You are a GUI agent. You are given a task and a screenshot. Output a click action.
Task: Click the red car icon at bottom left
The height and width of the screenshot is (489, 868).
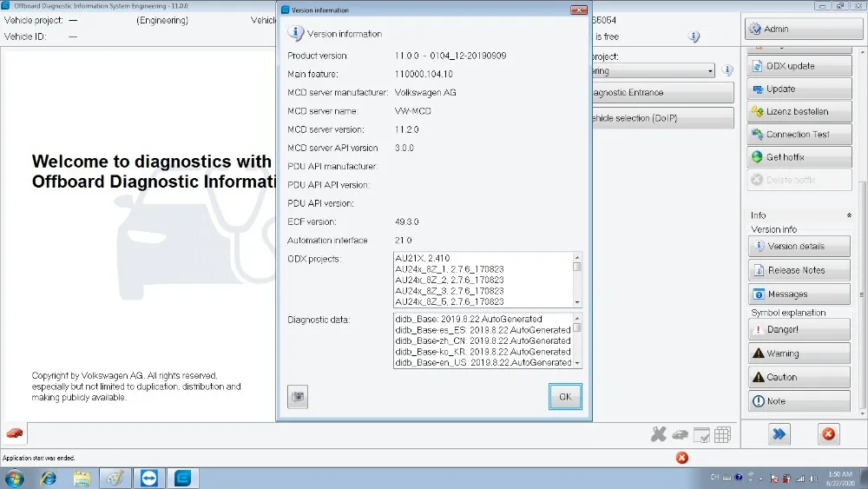(x=15, y=433)
